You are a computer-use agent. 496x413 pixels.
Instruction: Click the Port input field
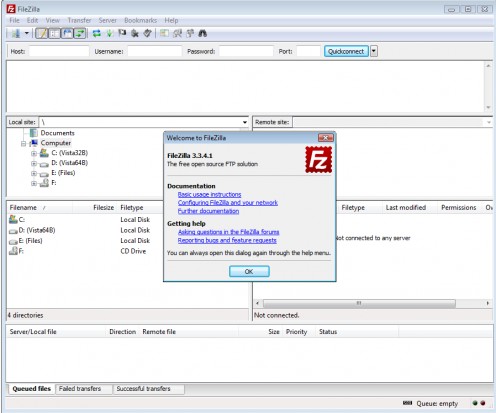pyautogui.click(x=308, y=51)
